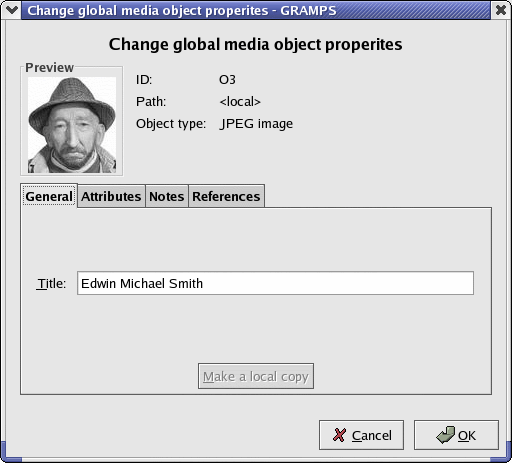Select the preview photo of the man
Image resolution: width=512 pixels, height=463 pixels.
tap(72, 125)
